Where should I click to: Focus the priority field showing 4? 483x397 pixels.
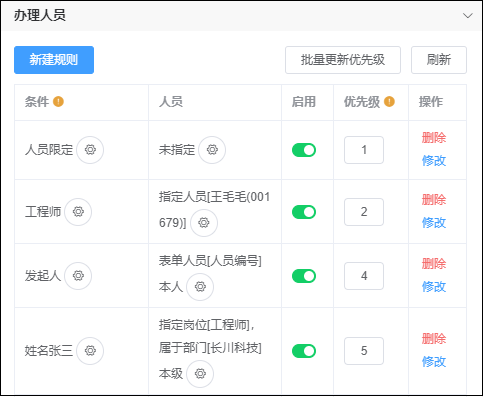coord(364,276)
